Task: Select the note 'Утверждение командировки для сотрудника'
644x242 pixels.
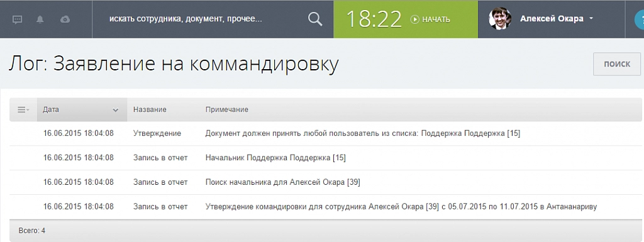Action: tap(401, 207)
